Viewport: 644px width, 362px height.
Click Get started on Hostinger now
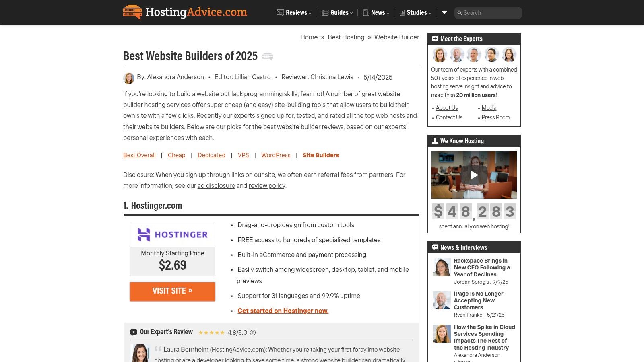pyautogui.click(x=283, y=311)
